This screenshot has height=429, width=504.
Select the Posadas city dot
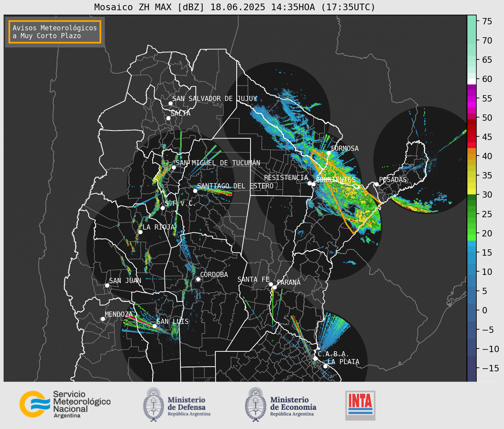point(377,184)
